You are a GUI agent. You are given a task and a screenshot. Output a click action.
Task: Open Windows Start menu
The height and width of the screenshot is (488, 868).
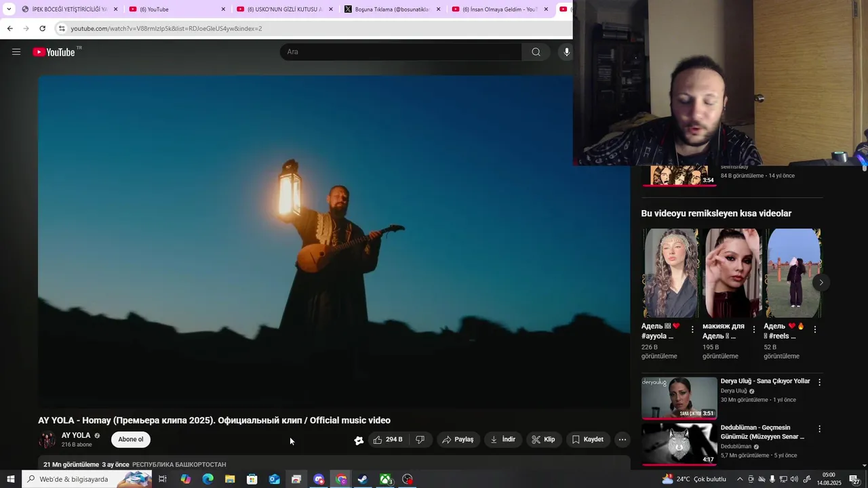(x=10, y=479)
